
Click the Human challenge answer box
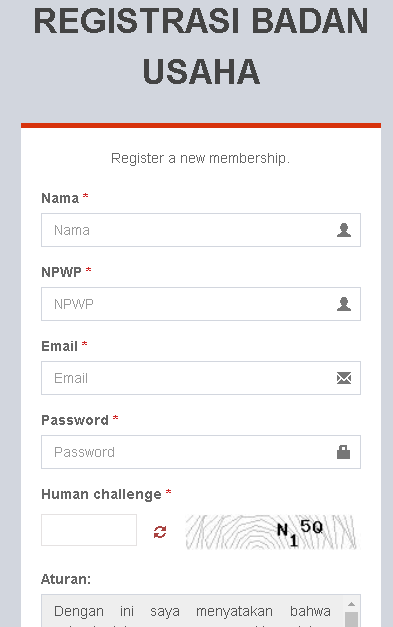89,530
